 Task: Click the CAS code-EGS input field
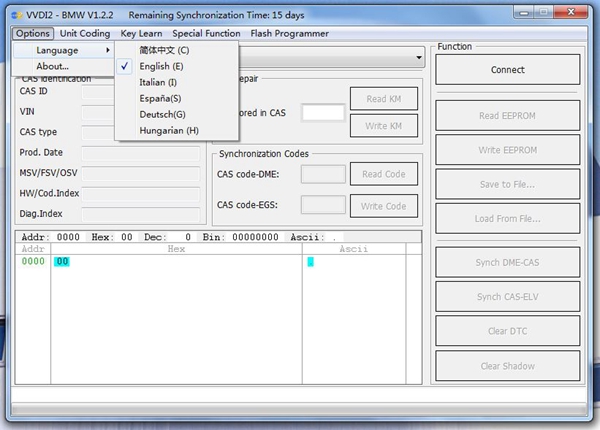click(323, 205)
